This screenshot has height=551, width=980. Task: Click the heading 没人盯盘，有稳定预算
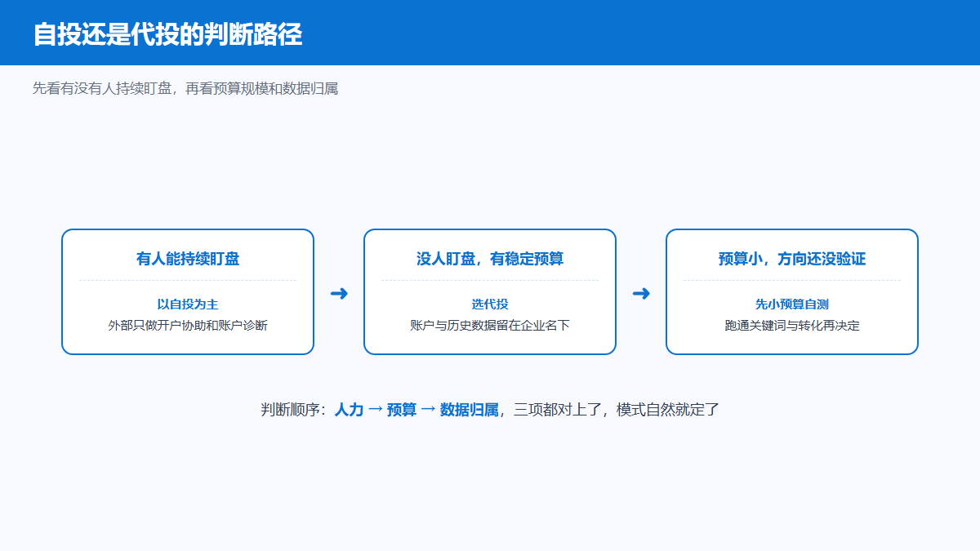click(490, 259)
